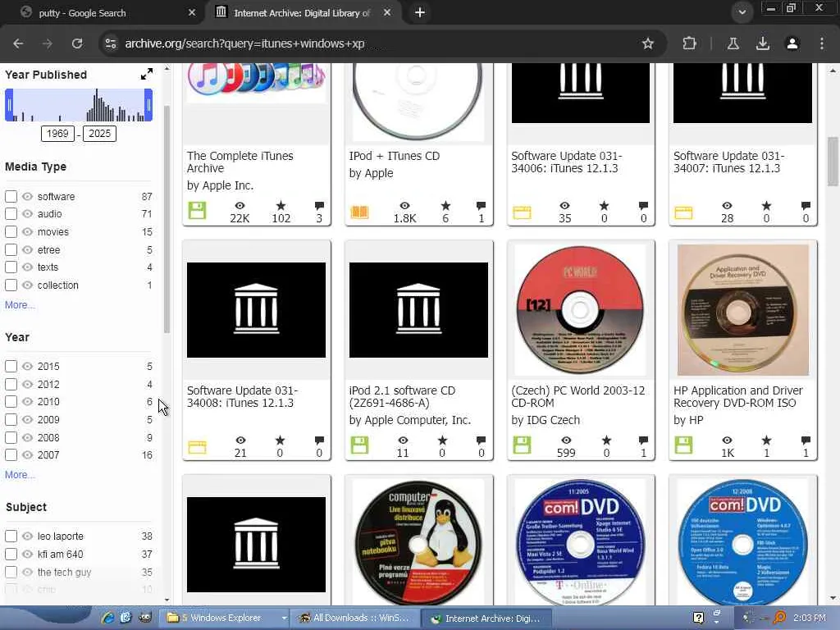Click the views eye on PC World 2003-12 card
Viewport: 840px width, 630px height.
[x=566, y=441]
